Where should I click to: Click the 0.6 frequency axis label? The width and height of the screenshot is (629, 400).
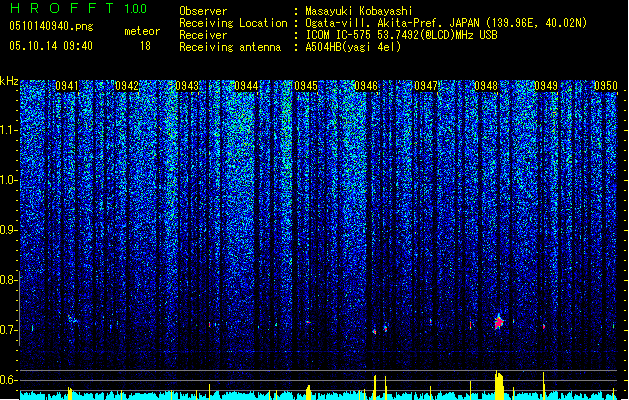coord(8,380)
